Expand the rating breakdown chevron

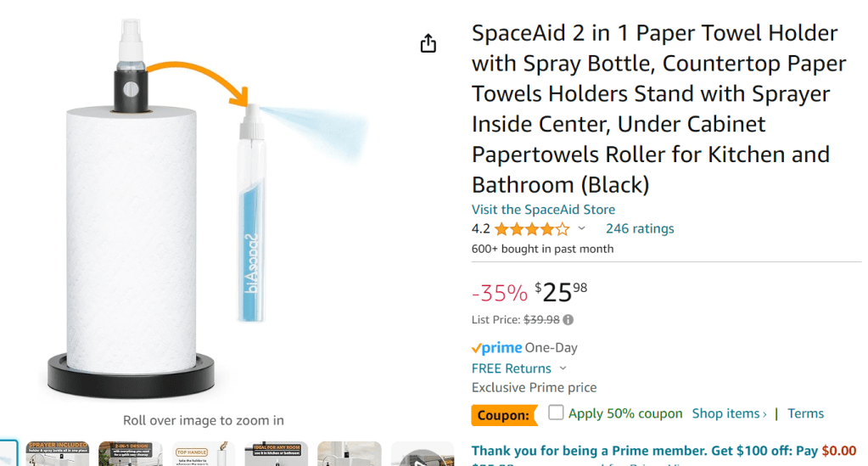pyautogui.click(x=582, y=228)
